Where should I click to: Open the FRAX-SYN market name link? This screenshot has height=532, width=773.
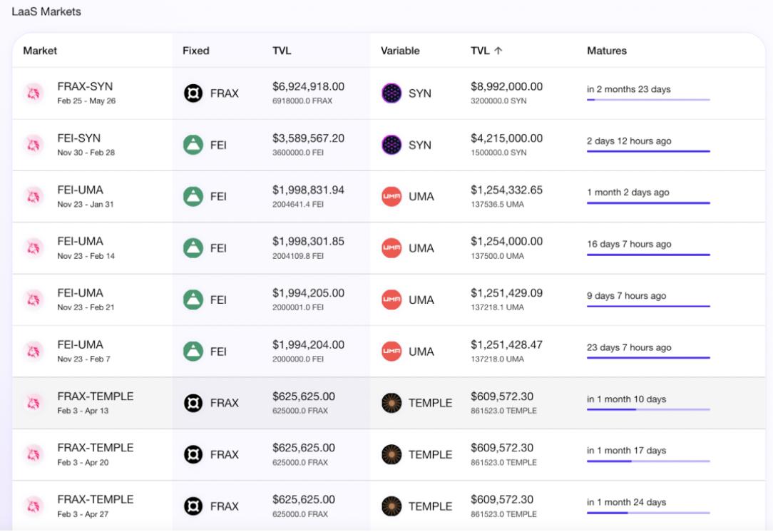[85, 87]
